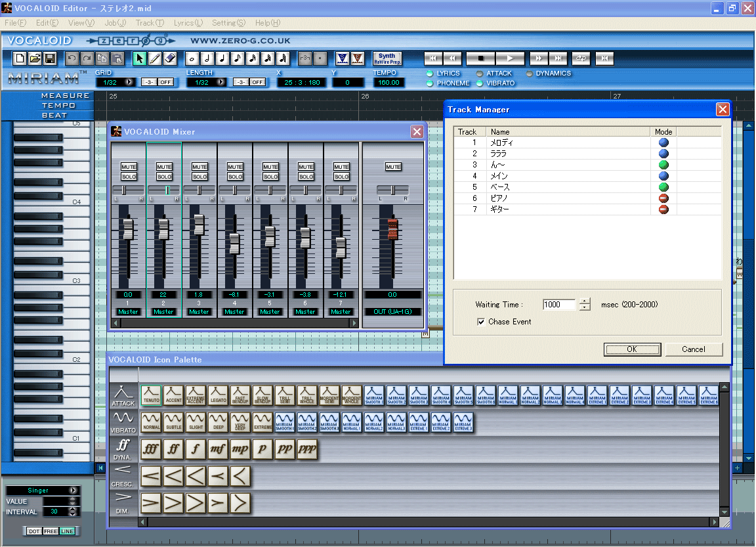The image size is (756, 547).
Task: Mute mixer channel 1
Action: (129, 167)
